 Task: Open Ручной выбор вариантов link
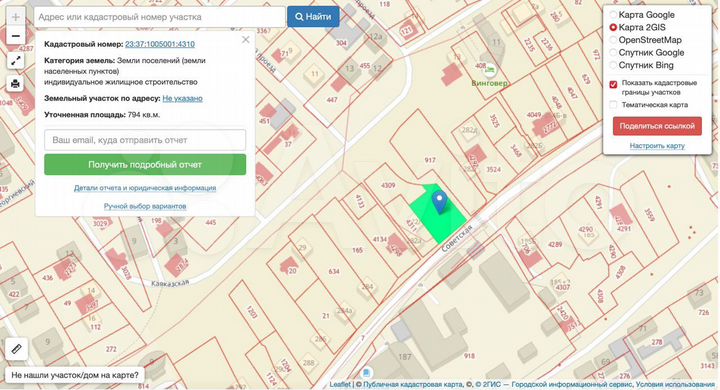(145, 206)
